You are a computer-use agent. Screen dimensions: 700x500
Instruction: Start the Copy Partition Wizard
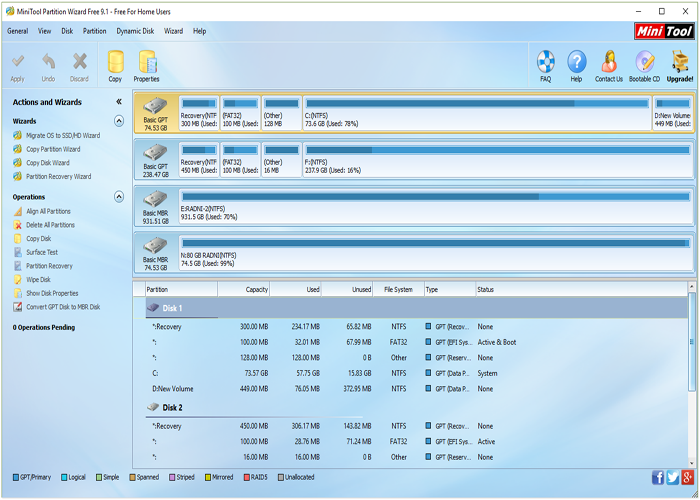point(53,149)
